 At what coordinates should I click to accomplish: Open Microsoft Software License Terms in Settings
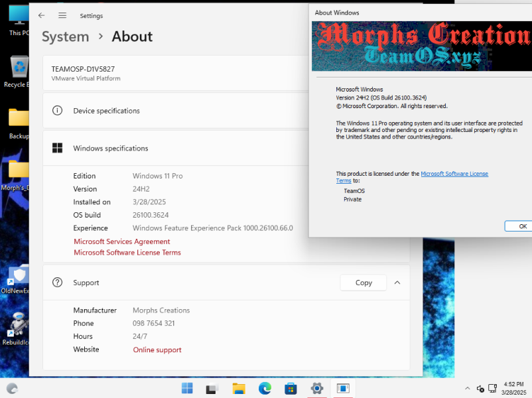[127, 253]
